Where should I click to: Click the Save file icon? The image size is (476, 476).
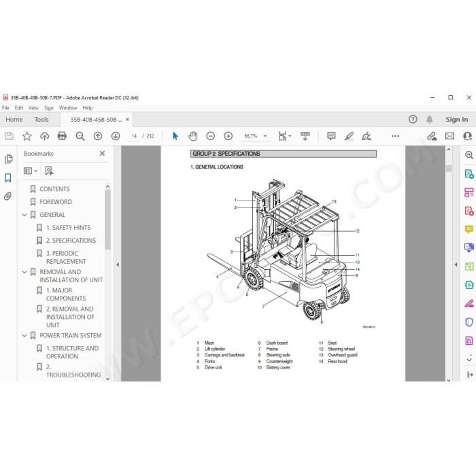[x=9, y=136]
